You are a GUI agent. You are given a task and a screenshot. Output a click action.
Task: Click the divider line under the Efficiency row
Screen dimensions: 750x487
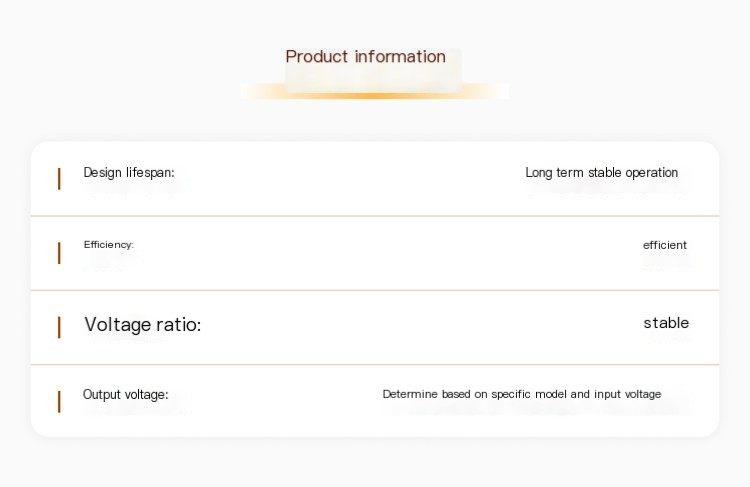(375, 290)
